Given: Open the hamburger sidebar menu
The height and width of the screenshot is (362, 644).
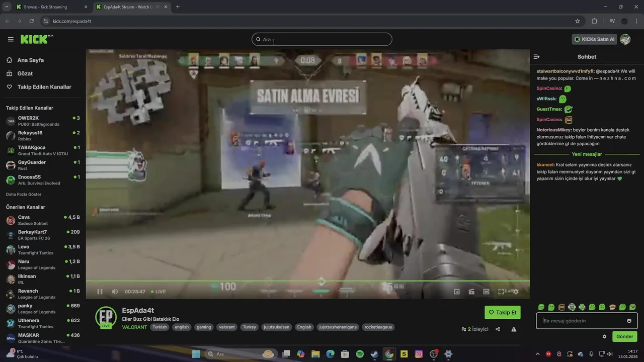Looking at the screenshot, I should pyautogui.click(x=11, y=39).
